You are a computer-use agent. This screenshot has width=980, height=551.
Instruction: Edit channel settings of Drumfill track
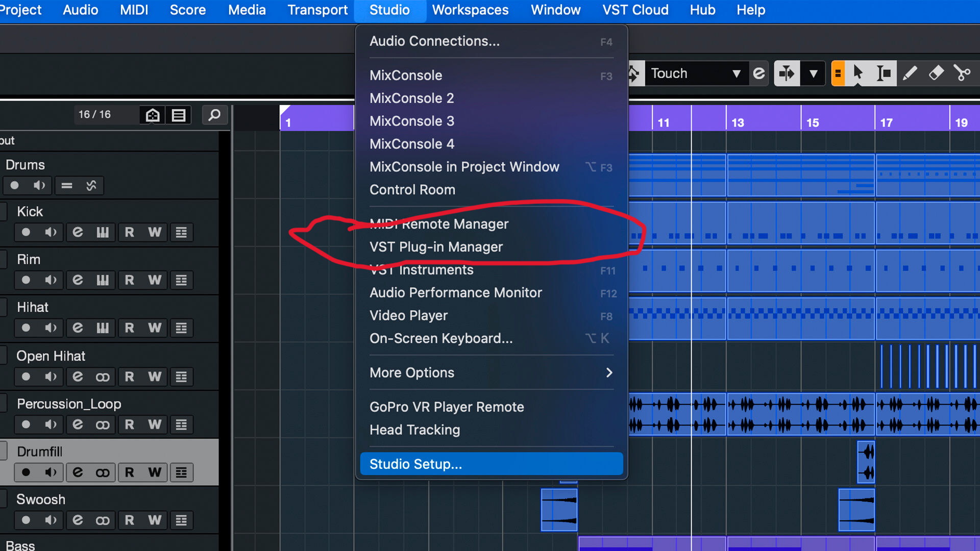pyautogui.click(x=78, y=473)
